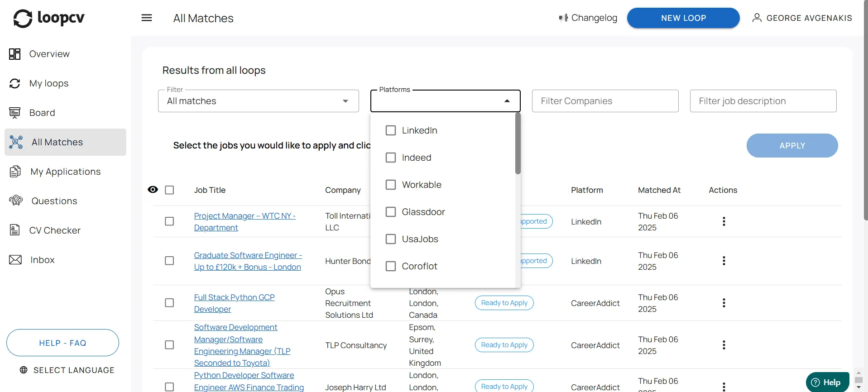868x392 pixels.
Task: Open Graduate Software Engineer job link
Action: (248, 261)
